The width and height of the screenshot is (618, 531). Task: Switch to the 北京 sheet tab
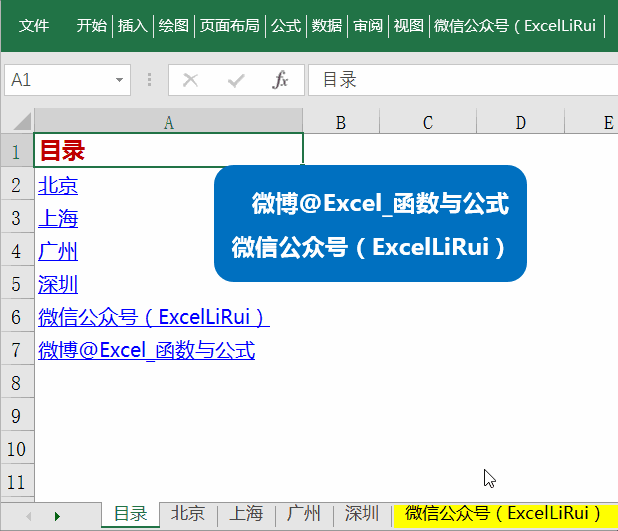pos(188,514)
